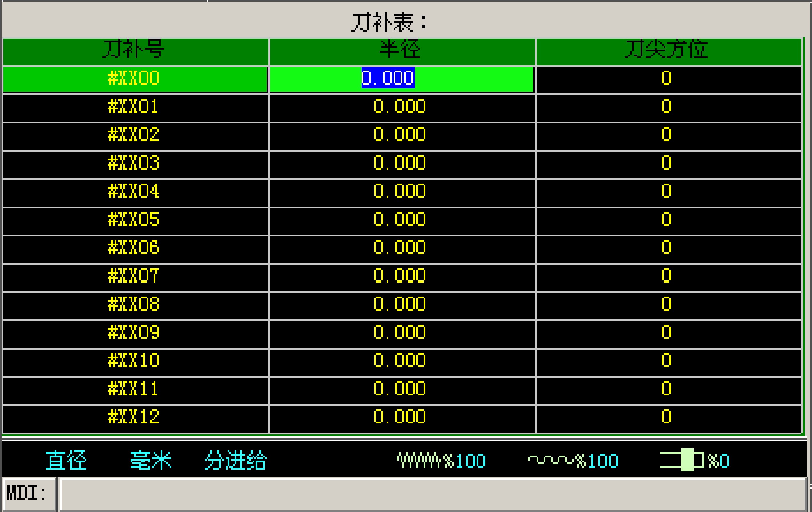
Task: Click tool tip direction in row #XX04
Action: pyautogui.click(x=669, y=193)
